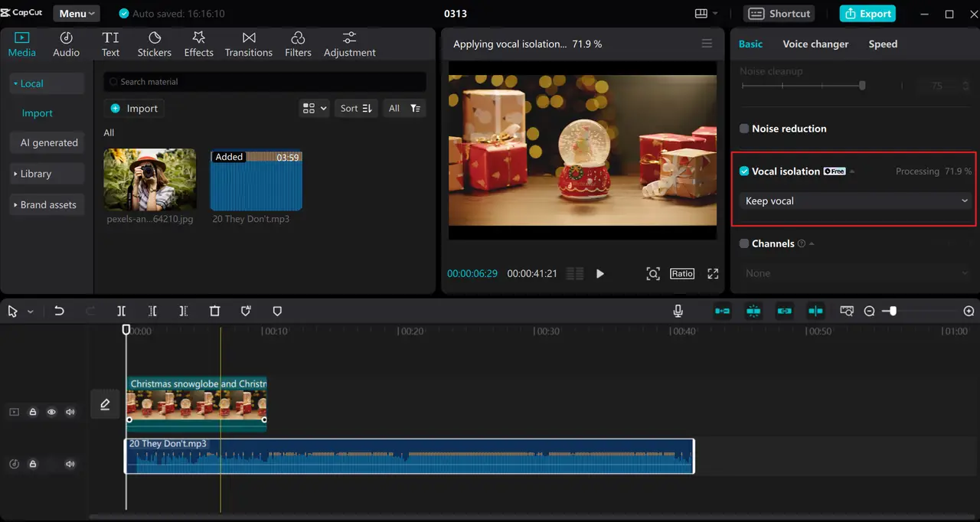Open the Adjustment tab
The width and height of the screenshot is (980, 522).
(349, 44)
